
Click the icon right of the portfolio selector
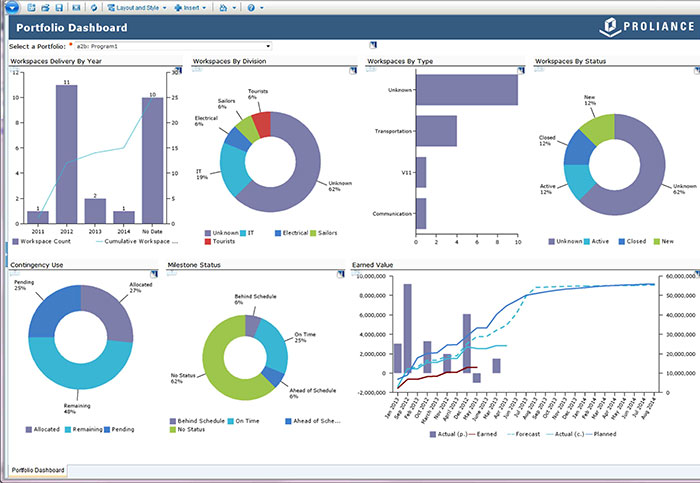pyautogui.click(x=373, y=45)
